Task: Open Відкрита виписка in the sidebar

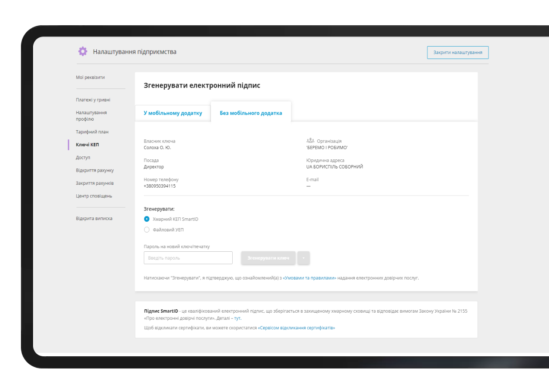Action: (94, 219)
